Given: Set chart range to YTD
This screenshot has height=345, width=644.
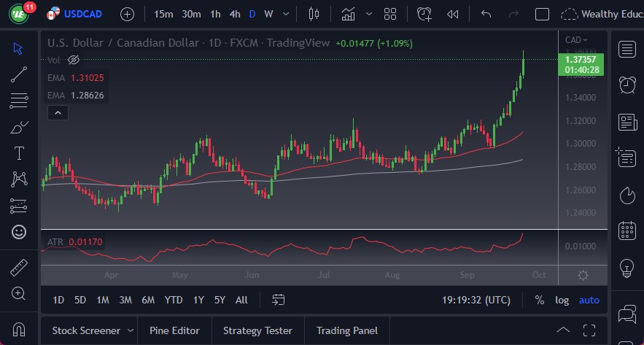Looking at the screenshot, I should click(174, 300).
